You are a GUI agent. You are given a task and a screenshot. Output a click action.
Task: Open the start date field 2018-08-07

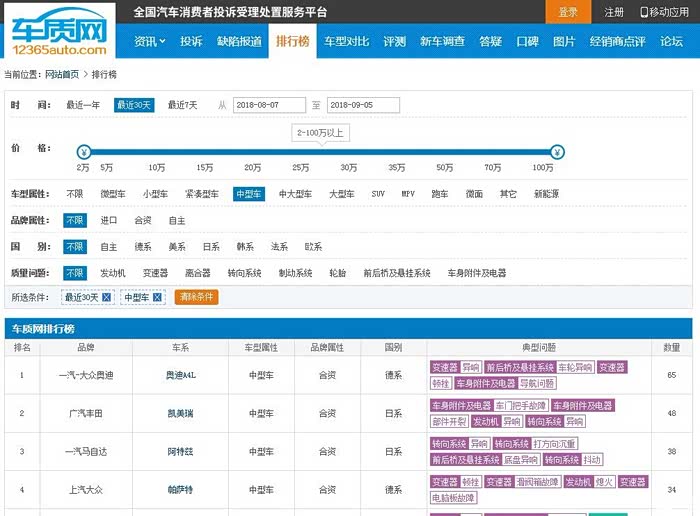click(x=269, y=105)
